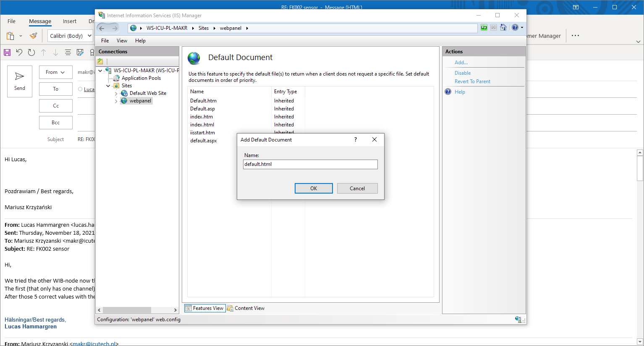This screenshot has height=346, width=644.
Task: Expand the Default Web Site node
Action: 116,93
